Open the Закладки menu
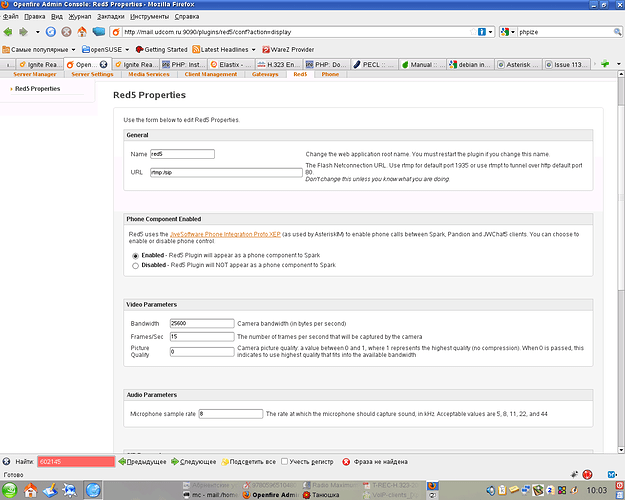The width and height of the screenshot is (625, 500). [x=111, y=16]
